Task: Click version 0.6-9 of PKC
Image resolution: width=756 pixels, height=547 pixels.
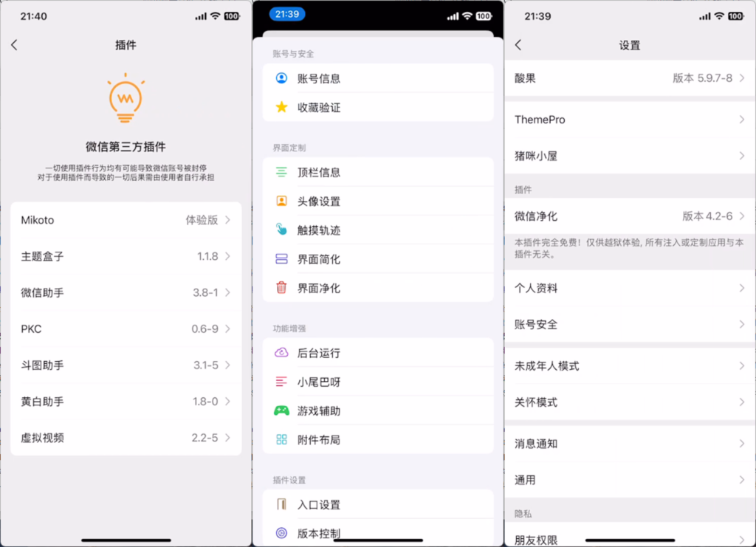Action: [x=205, y=328]
